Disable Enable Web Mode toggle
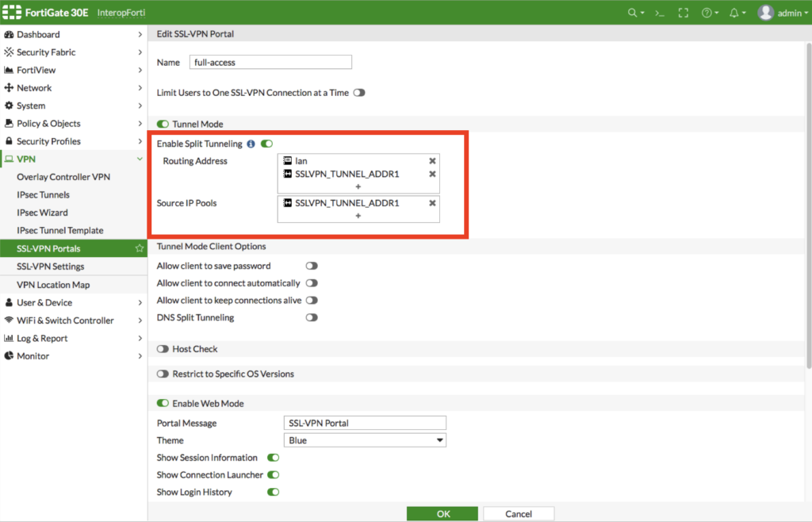Image resolution: width=812 pixels, height=522 pixels. 163,403
